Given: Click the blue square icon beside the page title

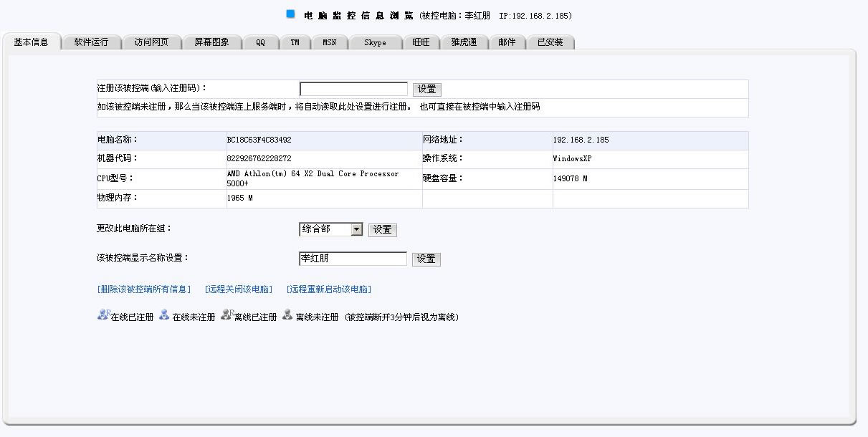Looking at the screenshot, I should pyautogui.click(x=290, y=14).
